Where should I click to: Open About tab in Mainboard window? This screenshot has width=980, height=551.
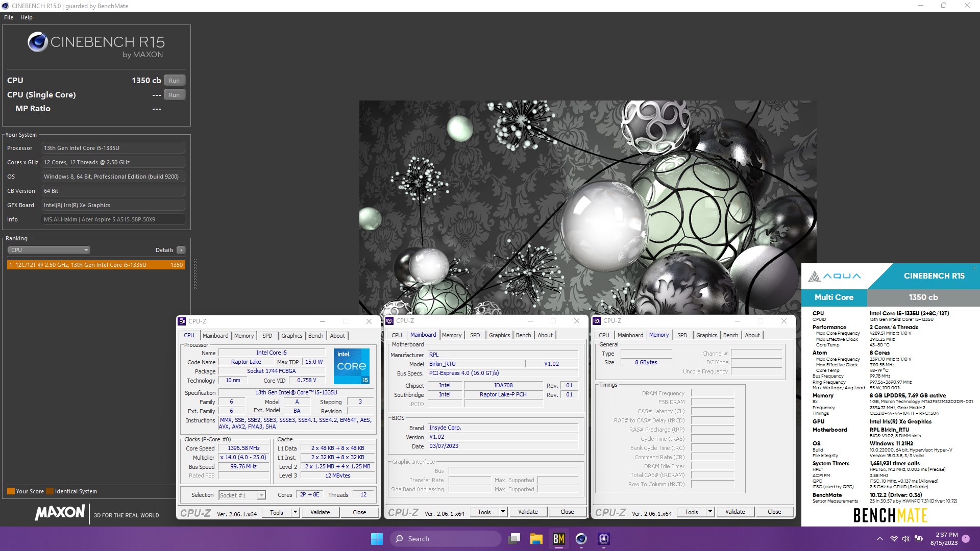pyautogui.click(x=545, y=335)
